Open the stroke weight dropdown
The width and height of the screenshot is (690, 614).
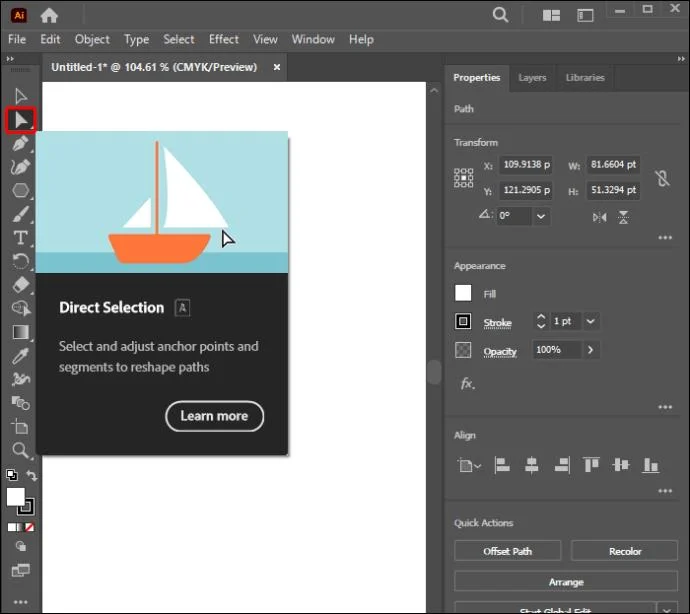point(591,321)
